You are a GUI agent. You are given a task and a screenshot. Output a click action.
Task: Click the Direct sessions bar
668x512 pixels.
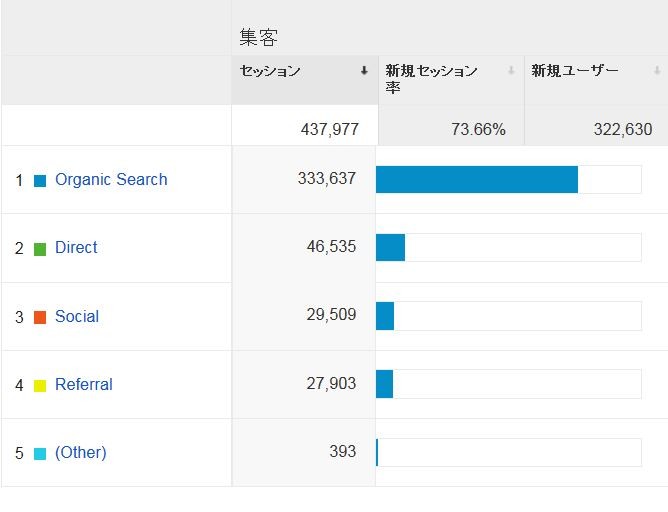point(390,248)
